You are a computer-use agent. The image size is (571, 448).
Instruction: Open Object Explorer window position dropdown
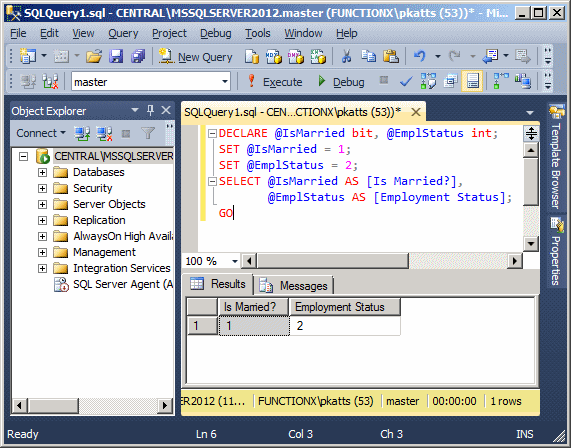pos(135,110)
